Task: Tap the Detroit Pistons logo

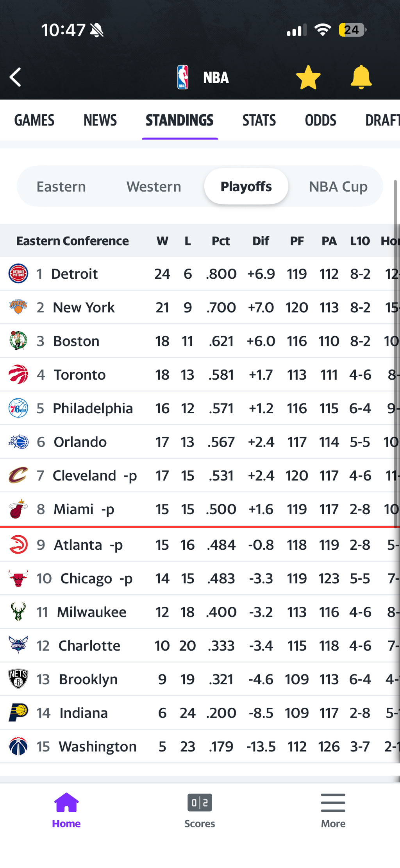Action: pos(18,274)
